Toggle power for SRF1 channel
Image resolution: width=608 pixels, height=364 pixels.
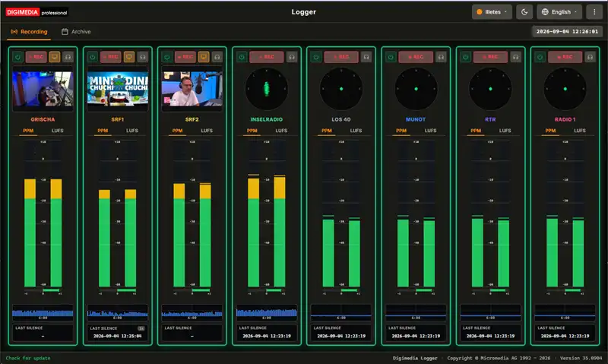coord(92,57)
